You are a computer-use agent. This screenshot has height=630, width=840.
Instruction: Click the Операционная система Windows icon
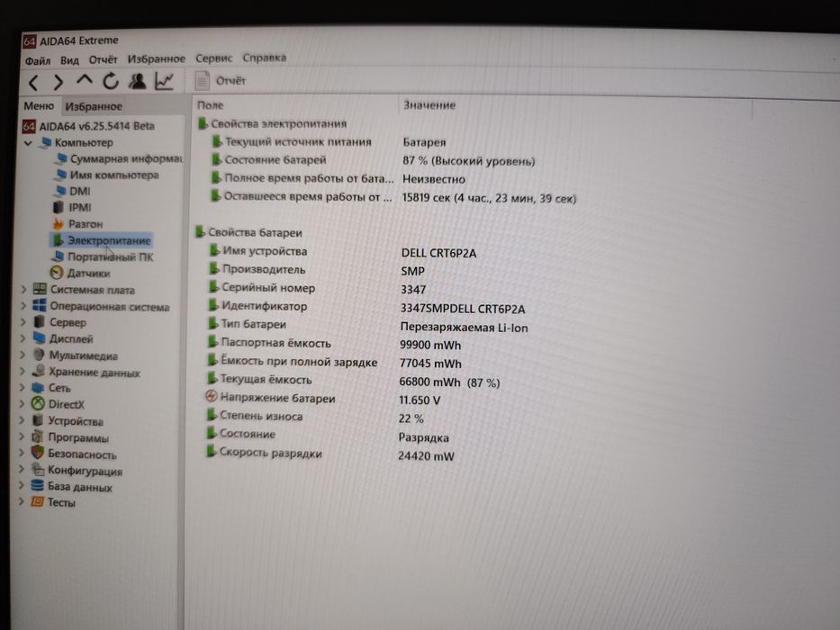tap(39, 305)
